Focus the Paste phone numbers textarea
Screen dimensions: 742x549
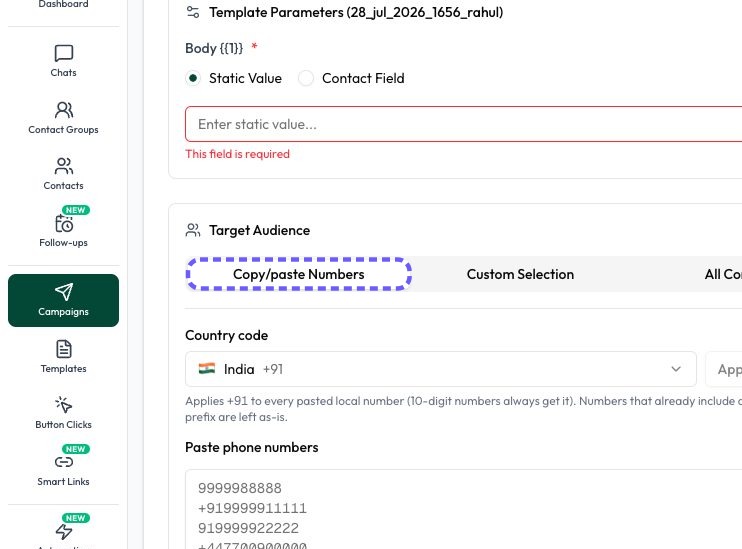click(464, 509)
